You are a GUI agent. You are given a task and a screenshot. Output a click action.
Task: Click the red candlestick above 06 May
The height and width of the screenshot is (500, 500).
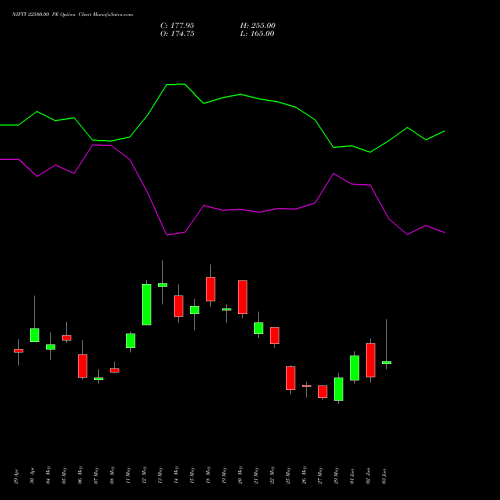pyautogui.click(x=83, y=366)
